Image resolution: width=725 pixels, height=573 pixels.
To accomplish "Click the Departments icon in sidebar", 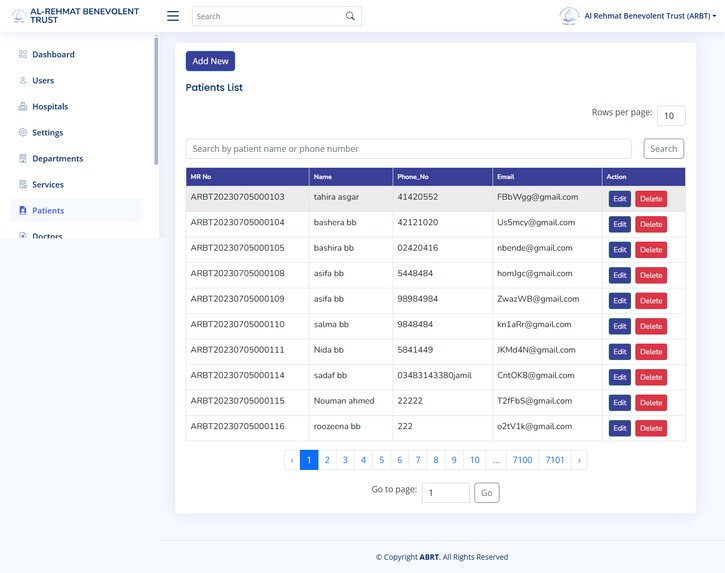I will click(x=23, y=159).
